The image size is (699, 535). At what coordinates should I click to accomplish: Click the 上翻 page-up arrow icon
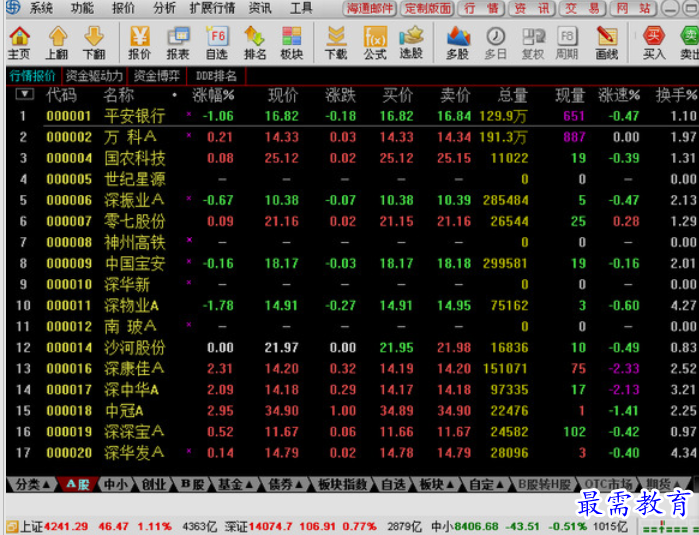pos(57,43)
